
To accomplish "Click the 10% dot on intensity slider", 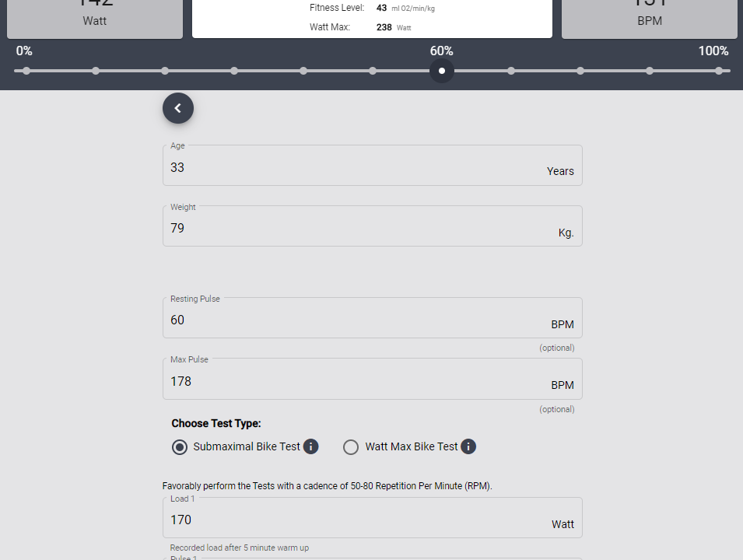I will (x=96, y=71).
